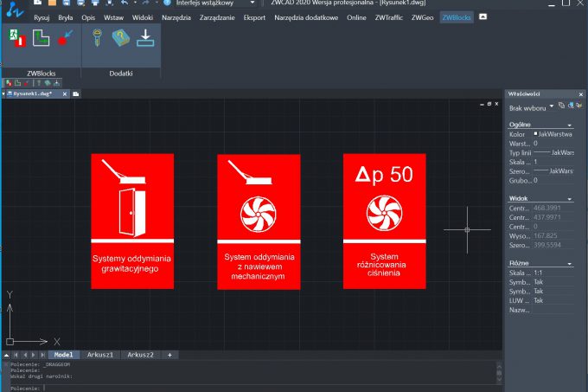
Task: Click the help question mark in title bar
Action: [167, 3]
